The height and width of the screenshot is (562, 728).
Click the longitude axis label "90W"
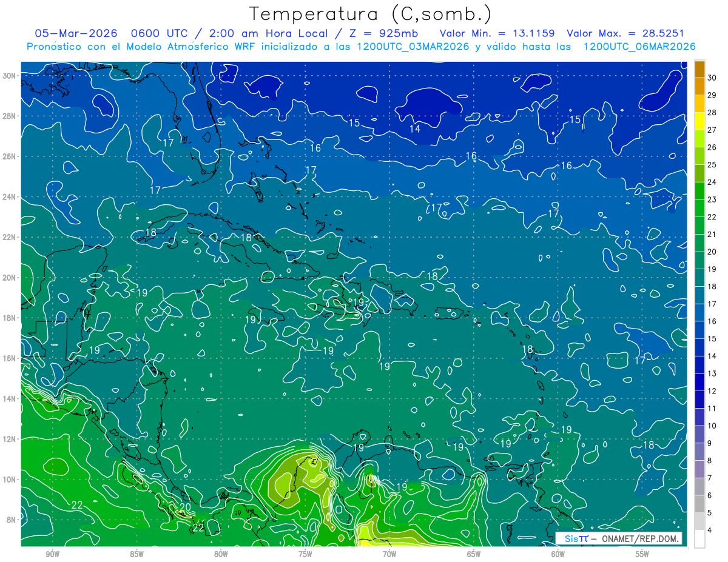52,554
